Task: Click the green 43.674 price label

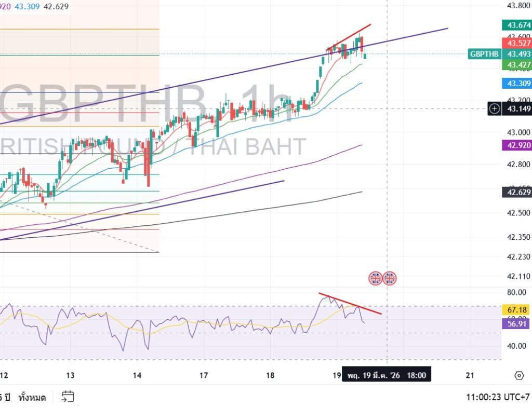Action: (518, 25)
